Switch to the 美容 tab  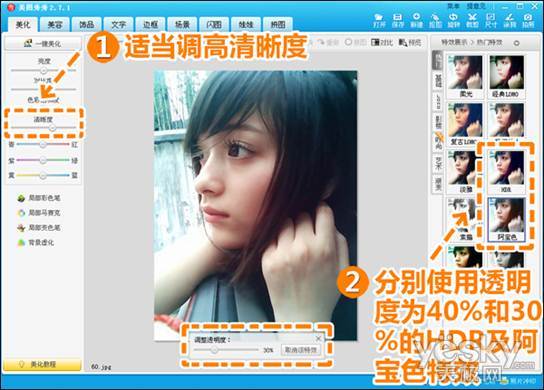coord(55,25)
